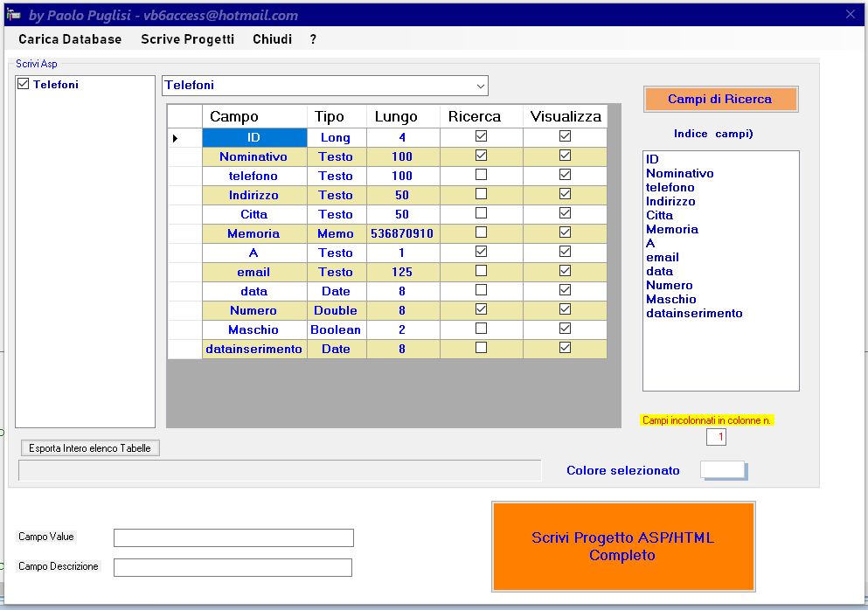Uncheck Ricerca for the ID row

click(x=481, y=136)
